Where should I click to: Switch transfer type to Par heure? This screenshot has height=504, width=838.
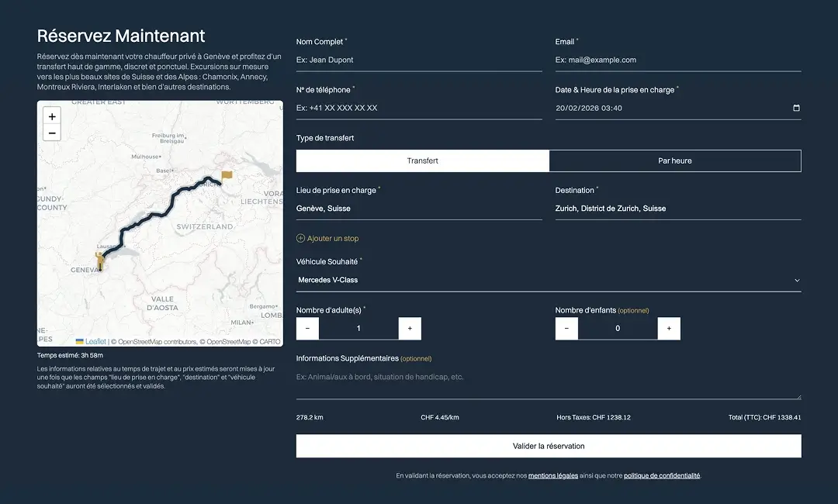point(674,161)
